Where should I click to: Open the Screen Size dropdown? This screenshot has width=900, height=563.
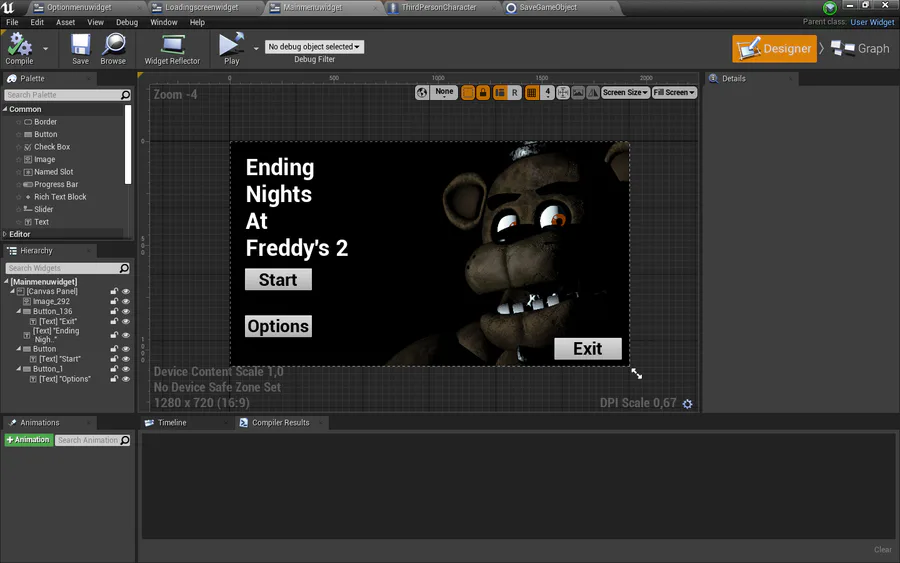coord(625,92)
